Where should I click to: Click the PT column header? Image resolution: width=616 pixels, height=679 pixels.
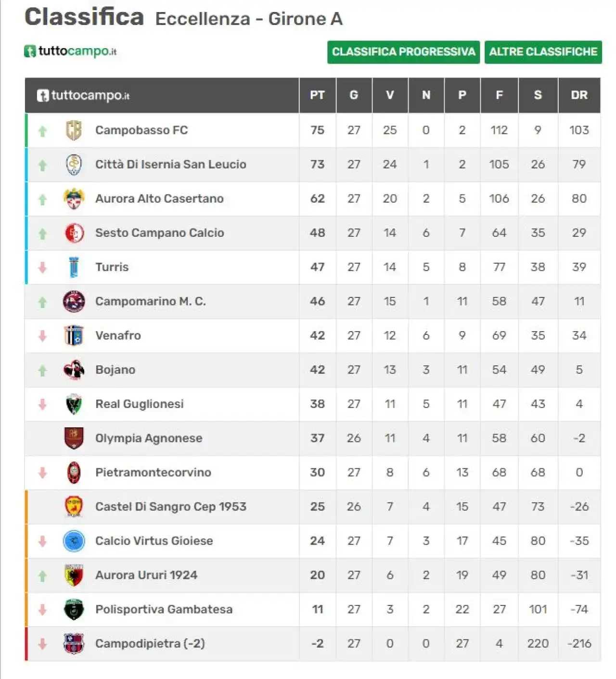coord(317,95)
